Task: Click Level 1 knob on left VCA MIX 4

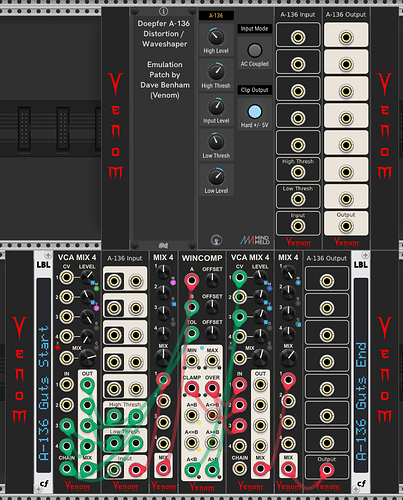Action: point(87,277)
